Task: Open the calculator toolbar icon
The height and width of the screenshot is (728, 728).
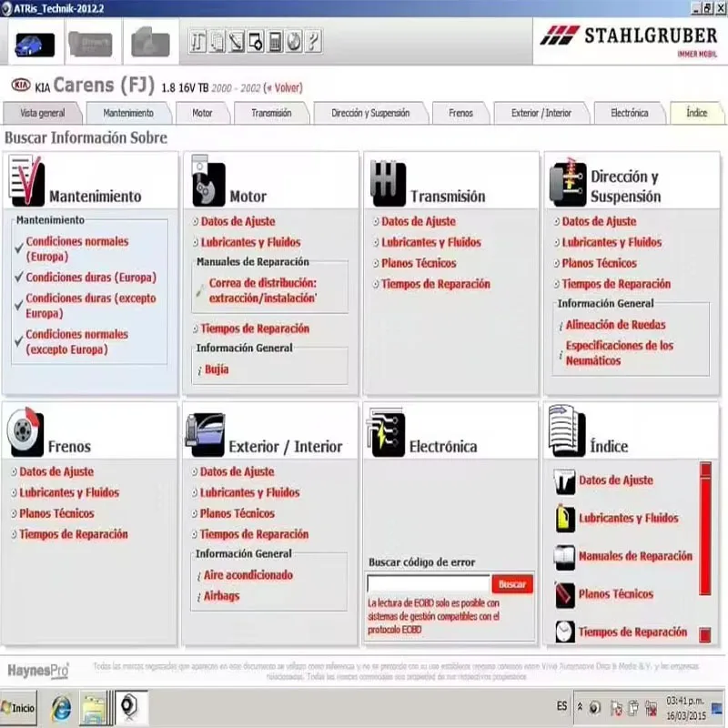Action: coord(274,40)
